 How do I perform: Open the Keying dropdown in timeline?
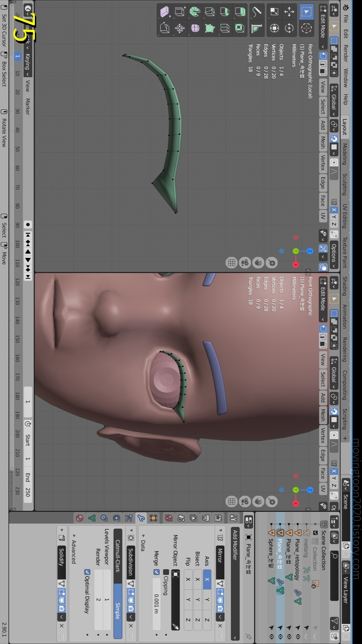pyautogui.click(x=28, y=65)
